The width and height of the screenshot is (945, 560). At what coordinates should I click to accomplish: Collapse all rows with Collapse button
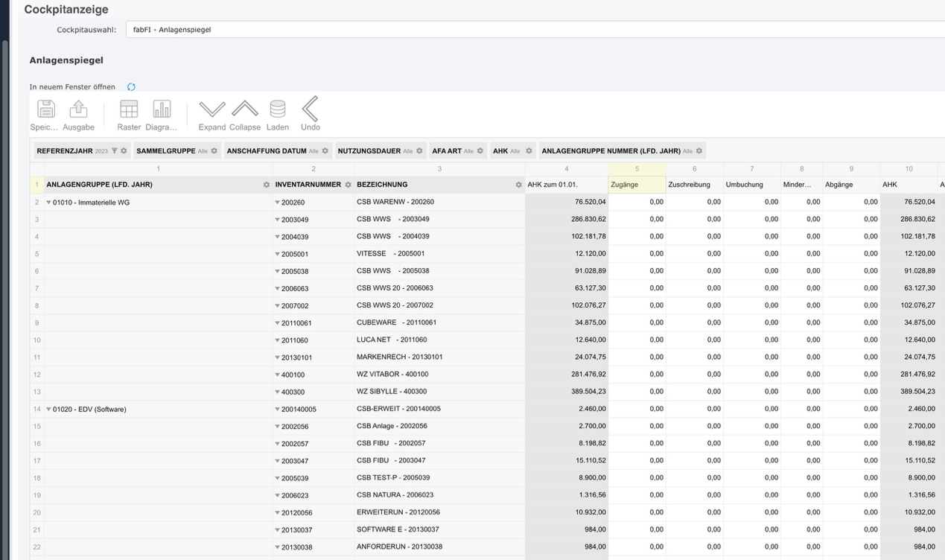pyautogui.click(x=245, y=109)
